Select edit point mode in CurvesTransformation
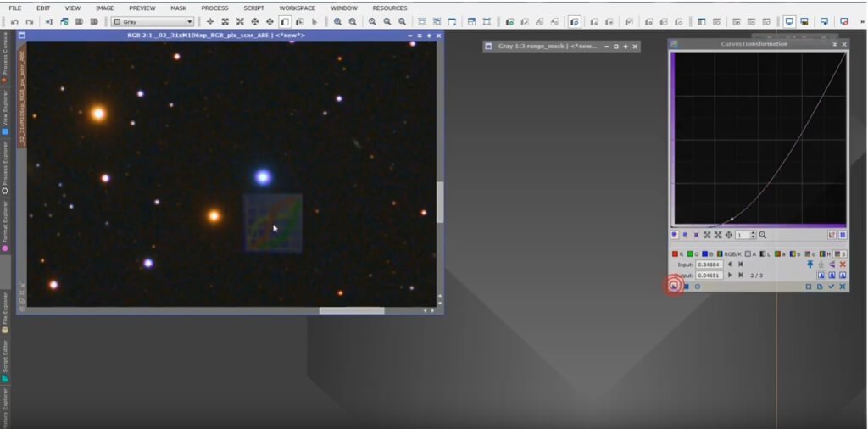This screenshot has height=429, width=868. [675, 235]
